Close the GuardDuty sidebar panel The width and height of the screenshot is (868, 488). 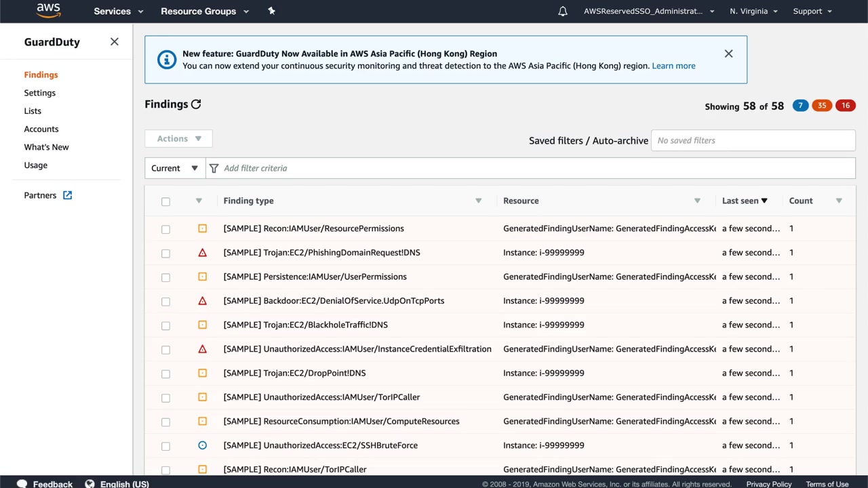pos(114,42)
